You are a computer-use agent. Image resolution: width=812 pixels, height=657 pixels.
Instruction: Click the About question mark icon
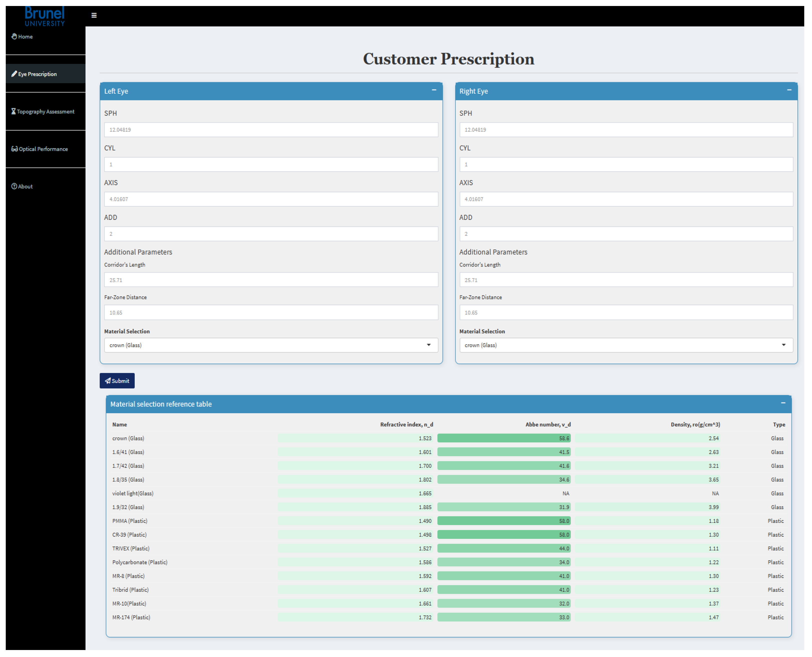(x=14, y=186)
